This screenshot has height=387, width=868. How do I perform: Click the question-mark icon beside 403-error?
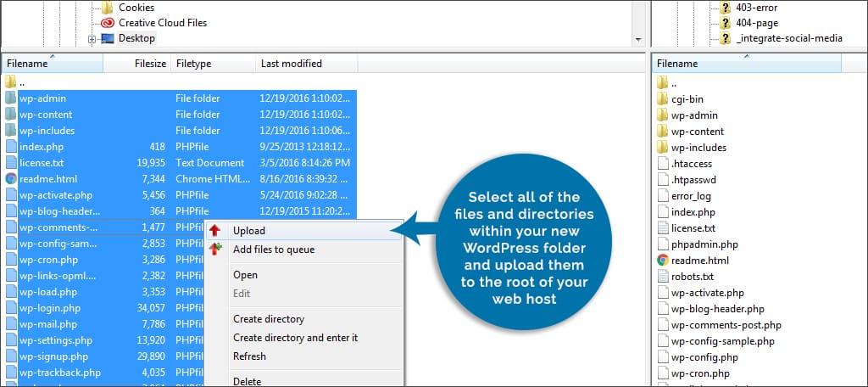coord(725,8)
